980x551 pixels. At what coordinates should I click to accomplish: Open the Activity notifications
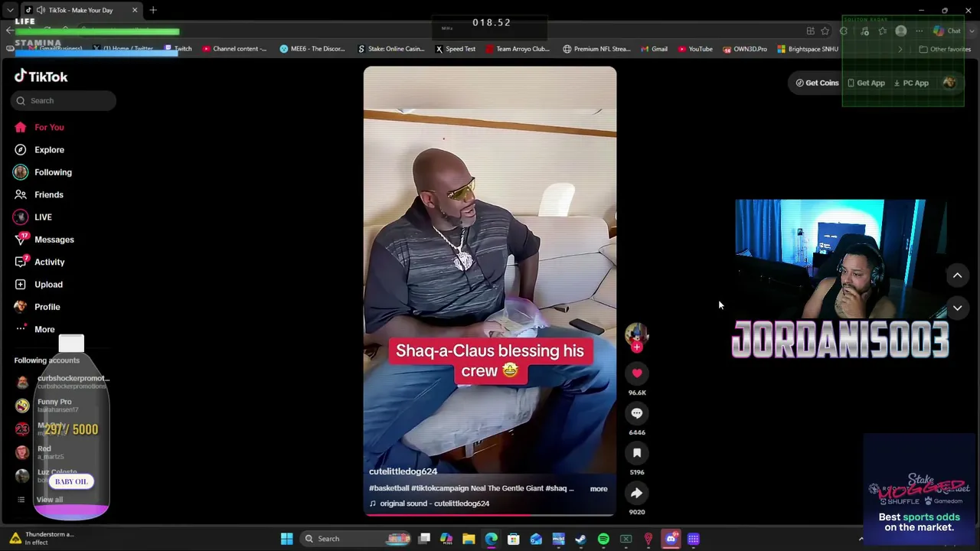tap(39, 262)
